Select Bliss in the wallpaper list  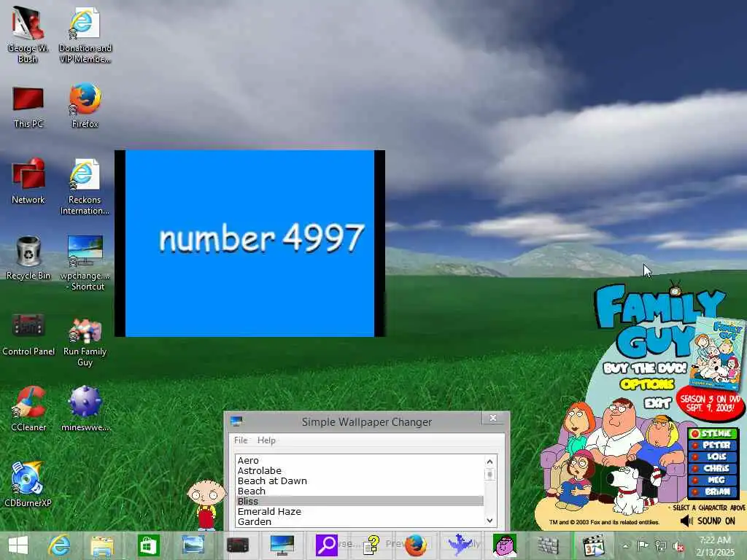pos(360,501)
